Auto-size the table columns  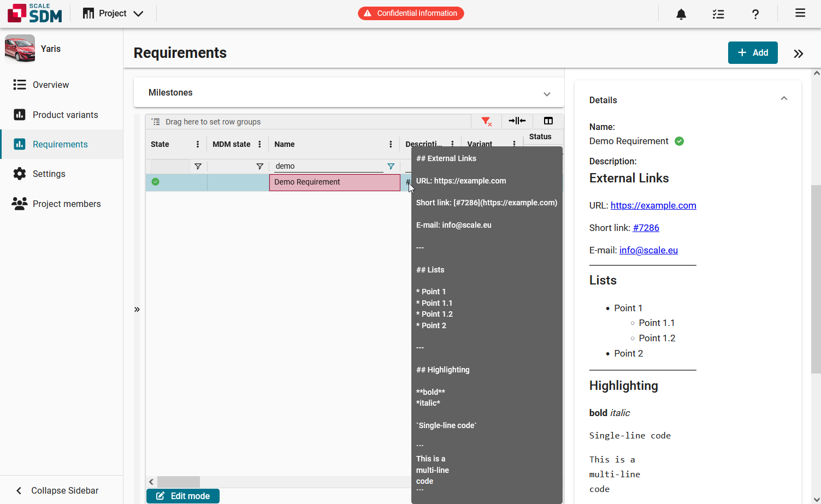click(517, 121)
